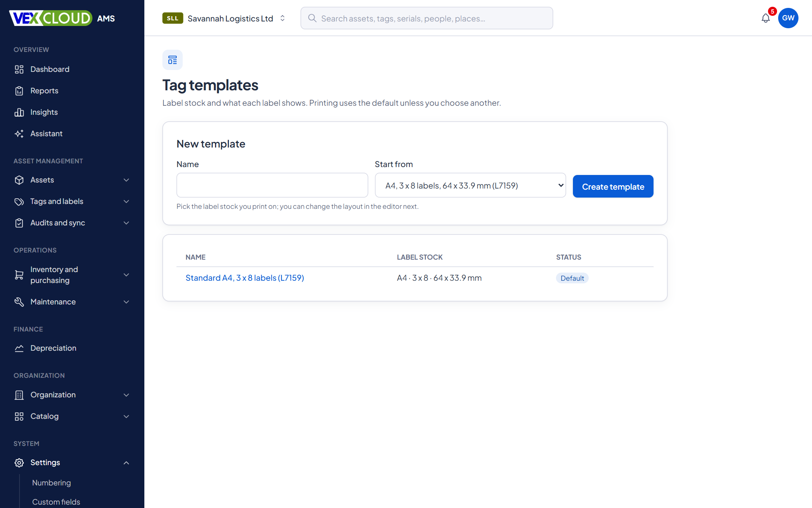Viewport: 812px width, 508px height.
Task: Click the Default status badge
Action: [x=572, y=278]
